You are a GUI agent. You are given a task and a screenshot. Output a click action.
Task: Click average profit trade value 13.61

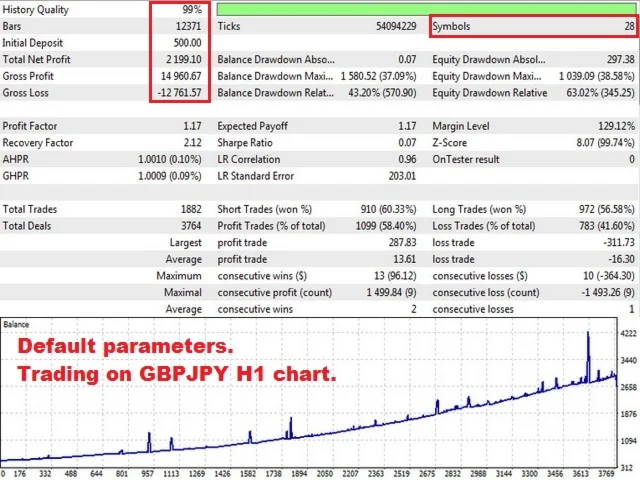(x=404, y=260)
